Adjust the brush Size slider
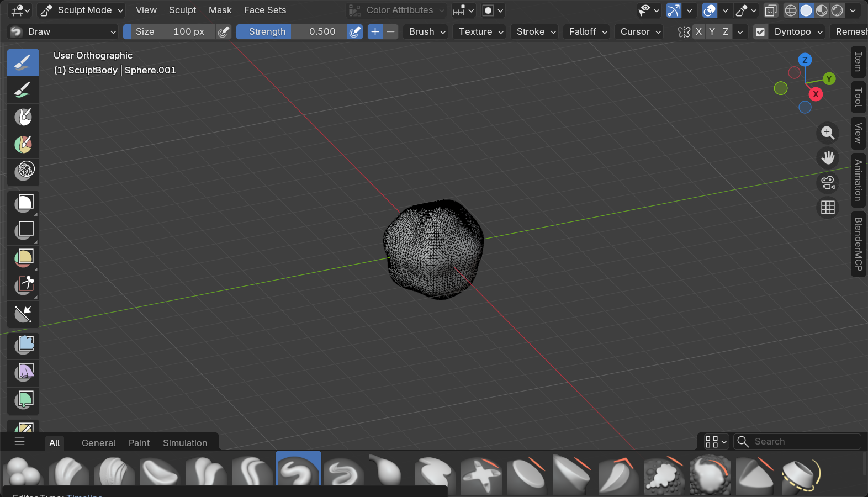 (x=170, y=32)
